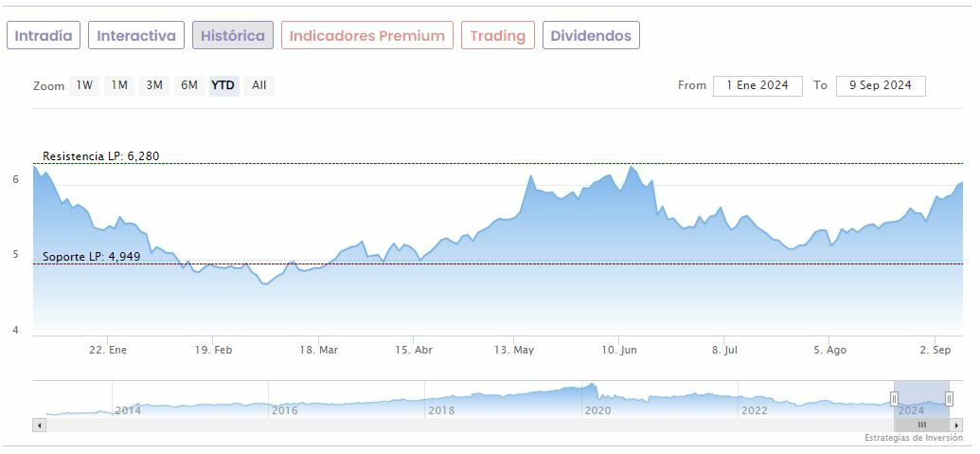This screenshot has width=980, height=454.
Task: Go to the Trading section
Action: tap(497, 36)
